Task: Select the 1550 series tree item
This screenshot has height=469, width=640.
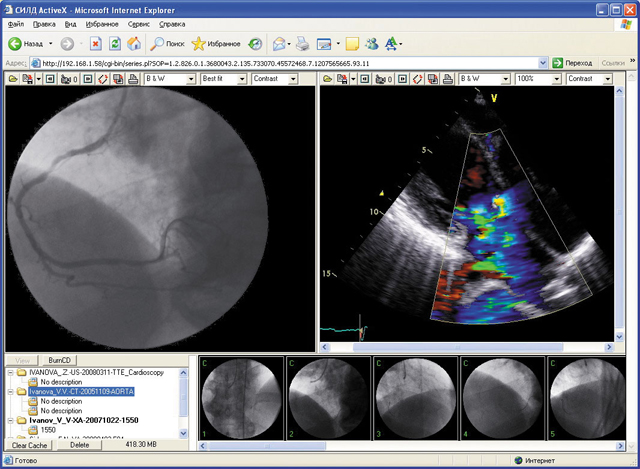Action: click(48, 430)
